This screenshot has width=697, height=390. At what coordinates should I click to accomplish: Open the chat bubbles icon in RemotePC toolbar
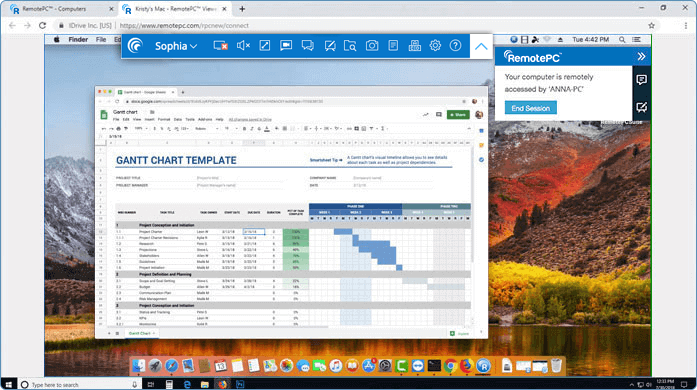tap(307, 46)
